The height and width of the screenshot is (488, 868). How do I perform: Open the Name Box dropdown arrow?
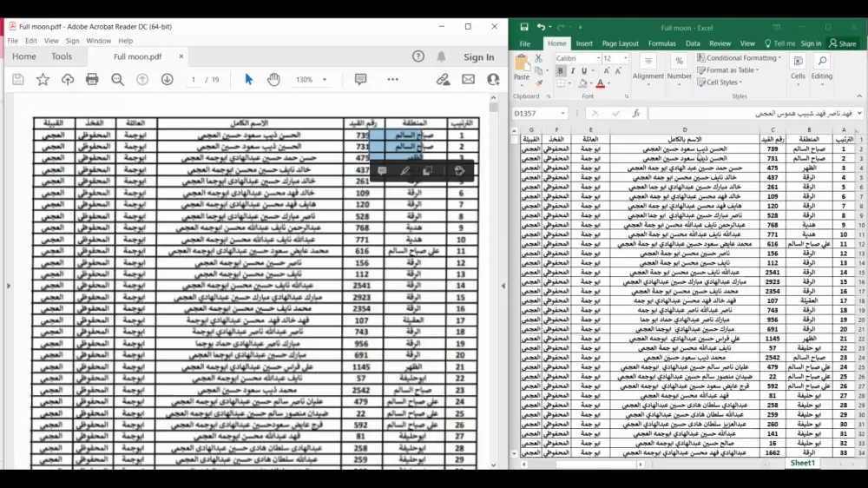pos(563,113)
